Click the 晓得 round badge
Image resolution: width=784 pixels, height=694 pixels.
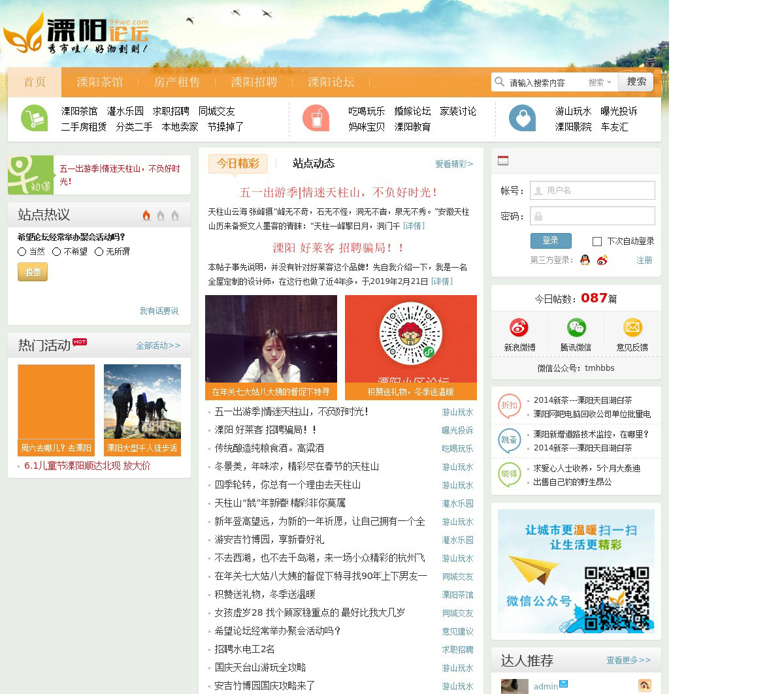(510, 475)
